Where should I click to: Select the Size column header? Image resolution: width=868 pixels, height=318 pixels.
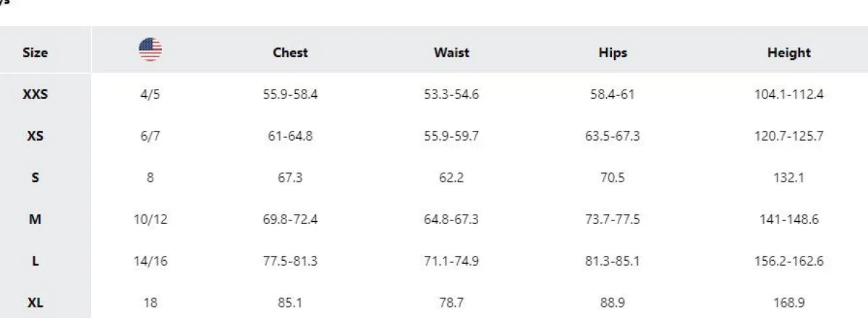35,53
